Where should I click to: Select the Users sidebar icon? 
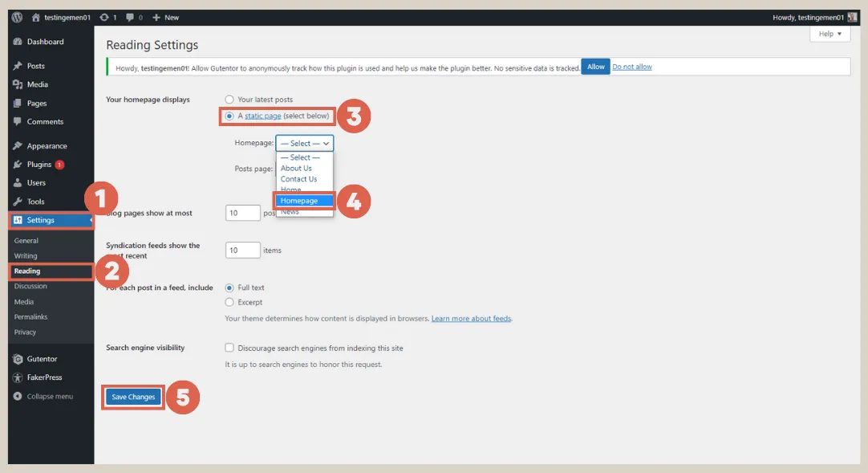pos(16,183)
